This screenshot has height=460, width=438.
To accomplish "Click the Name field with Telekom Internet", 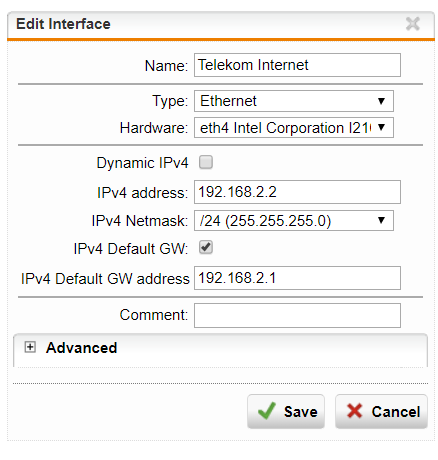I will 297,65.
